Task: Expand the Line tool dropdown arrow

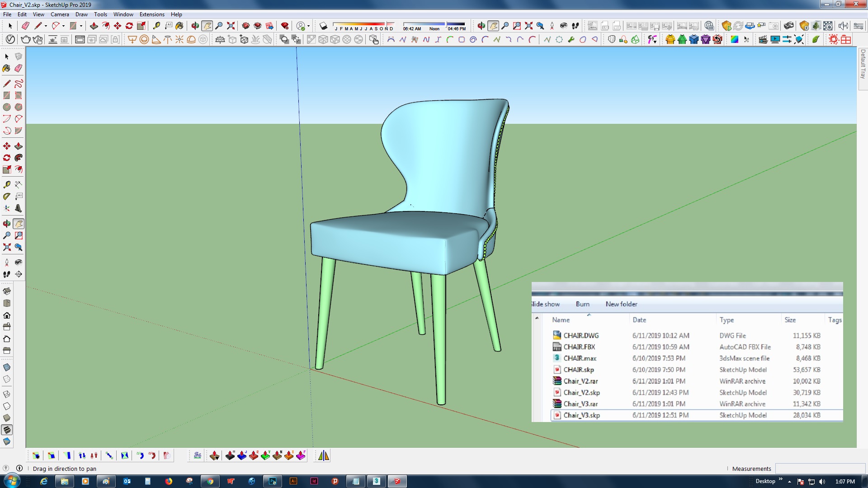Action: (x=46, y=26)
